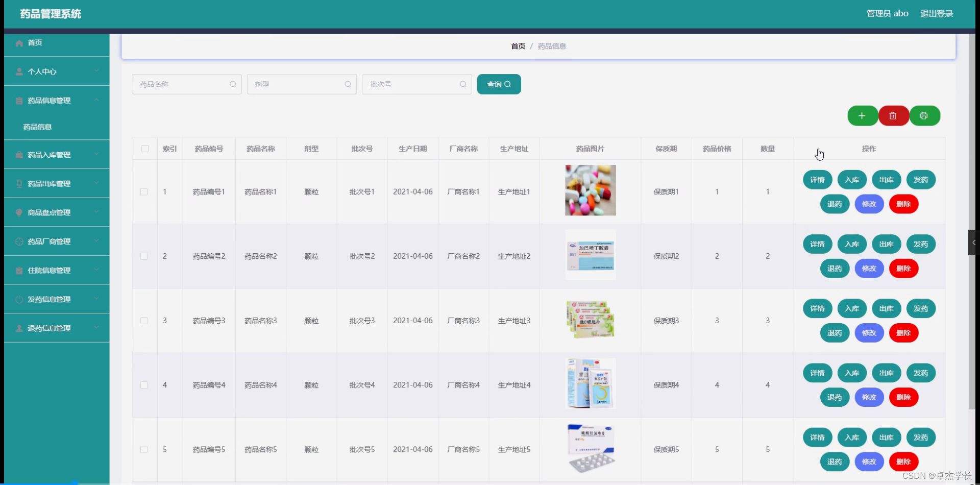Click the 退药信息管理 person icon

point(19,328)
